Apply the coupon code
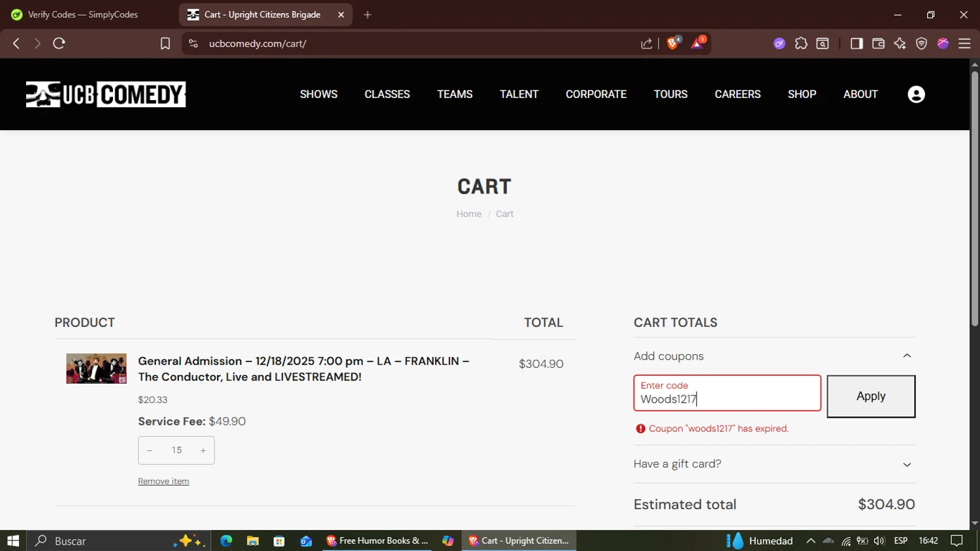This screenshot has width=980, height=551. point(871,396)
